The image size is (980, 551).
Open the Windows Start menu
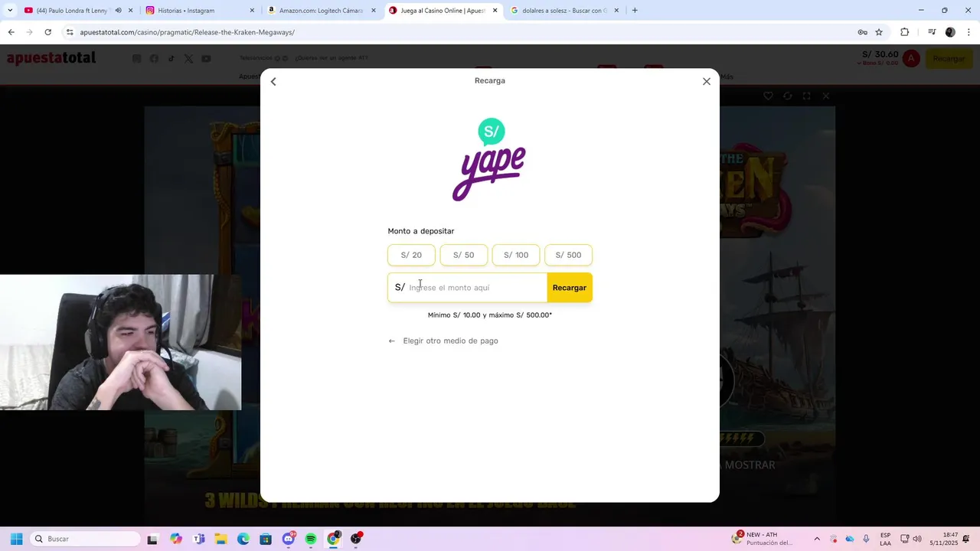pyautogui.click(x=16, y=539)
